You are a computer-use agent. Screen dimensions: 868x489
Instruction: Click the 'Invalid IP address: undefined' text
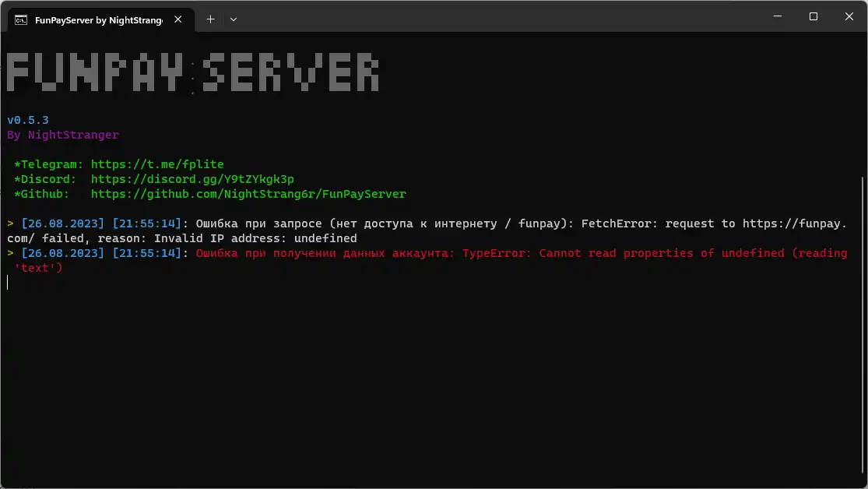coord(255,239)
